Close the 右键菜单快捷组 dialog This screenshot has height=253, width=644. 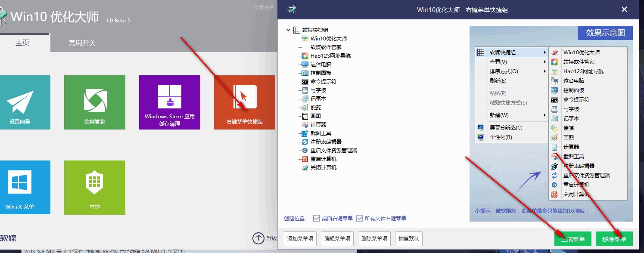pos(624,9)
